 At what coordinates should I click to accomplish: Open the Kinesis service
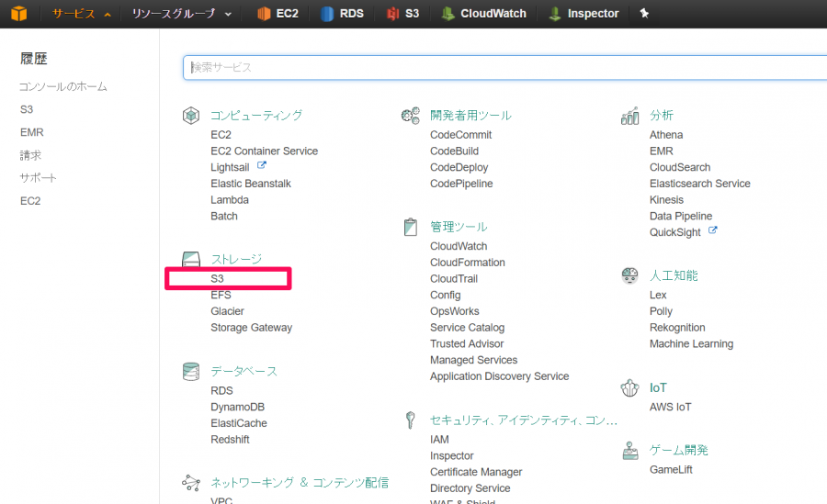pyautogui.click(x=666, y=200)
